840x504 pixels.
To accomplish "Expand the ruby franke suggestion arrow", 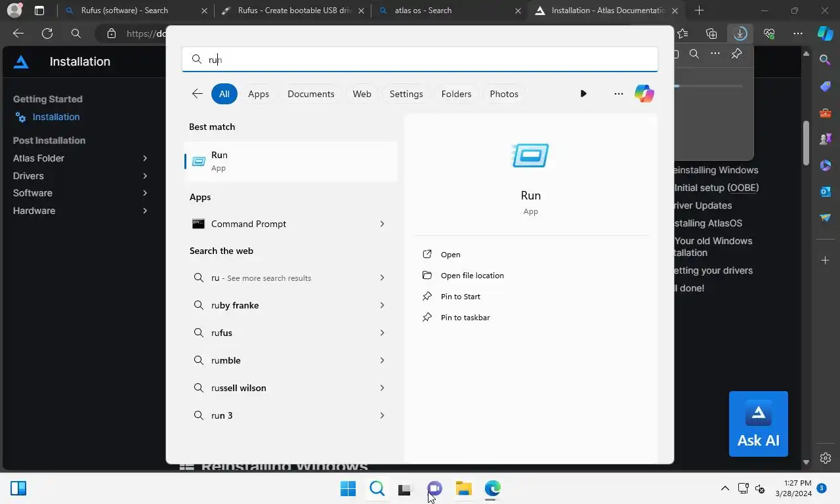I will pos(382,305).
